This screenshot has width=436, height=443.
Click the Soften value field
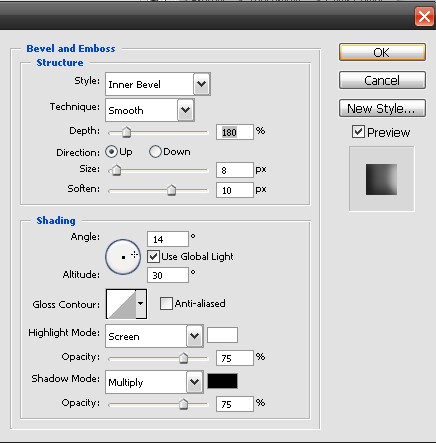[x=235, y=190]
